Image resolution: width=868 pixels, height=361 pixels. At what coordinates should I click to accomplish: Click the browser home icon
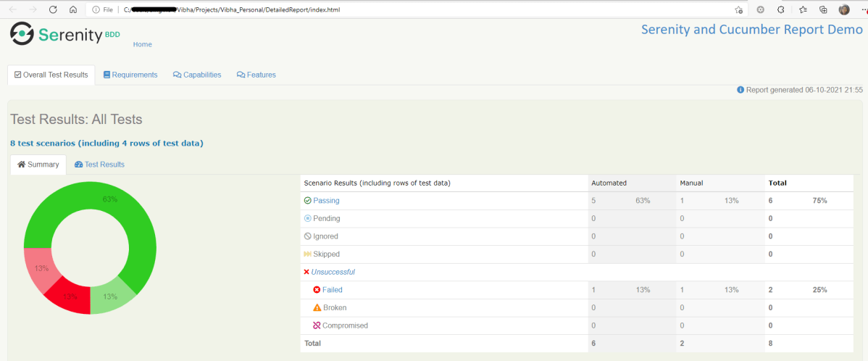(x=73, y=9)
